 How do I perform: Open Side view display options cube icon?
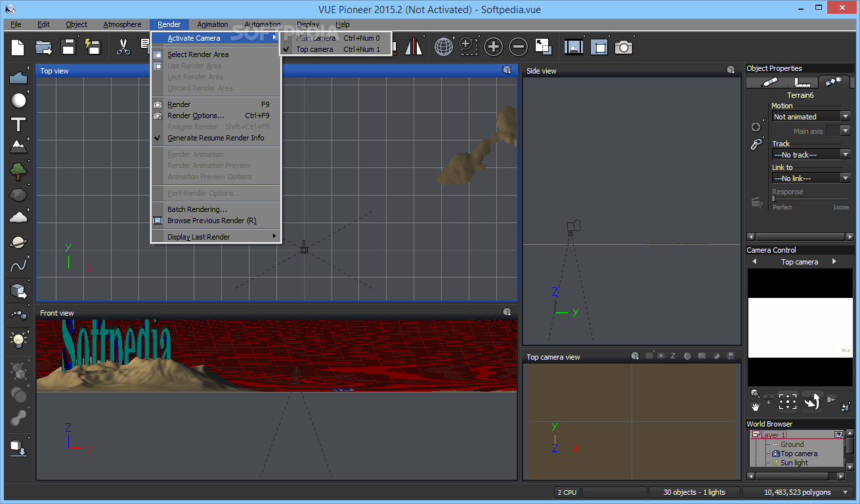click(731, 70)
